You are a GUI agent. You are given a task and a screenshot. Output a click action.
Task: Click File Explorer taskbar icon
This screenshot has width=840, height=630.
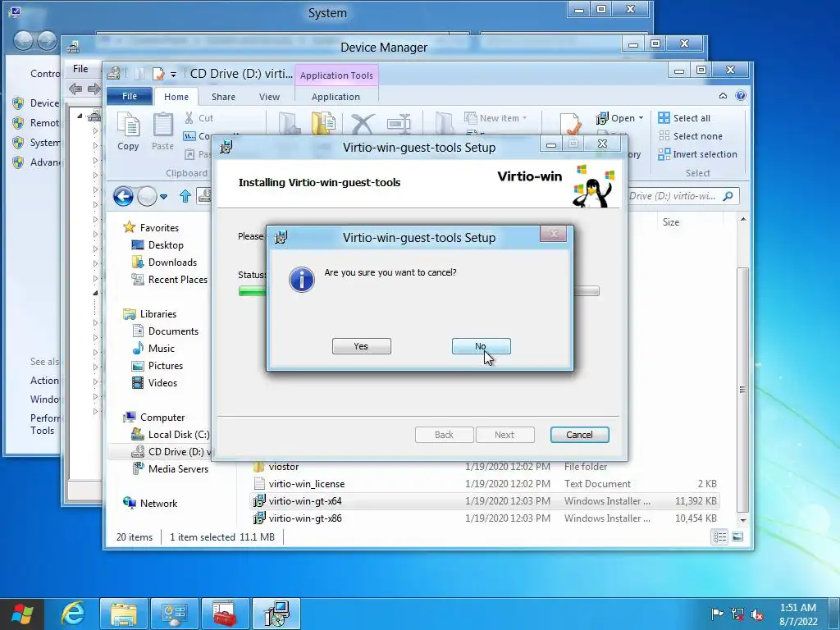tap(124, 614)
